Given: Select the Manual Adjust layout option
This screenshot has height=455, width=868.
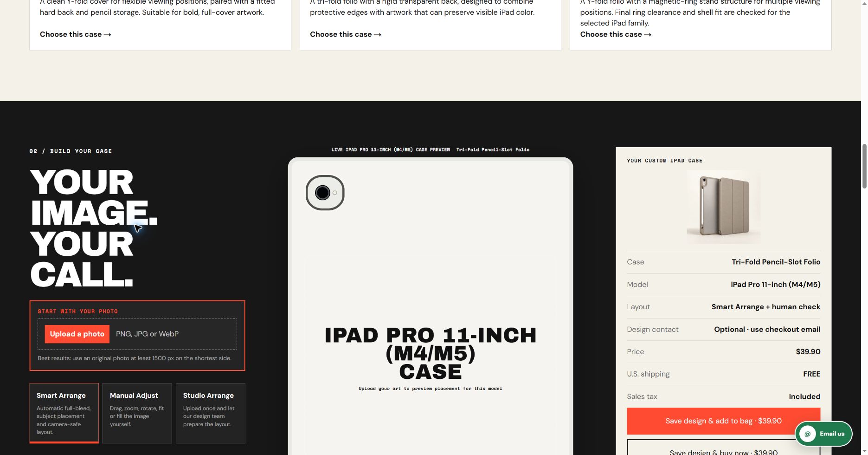Looking at the screenshot, I should [x=137, y=413].
